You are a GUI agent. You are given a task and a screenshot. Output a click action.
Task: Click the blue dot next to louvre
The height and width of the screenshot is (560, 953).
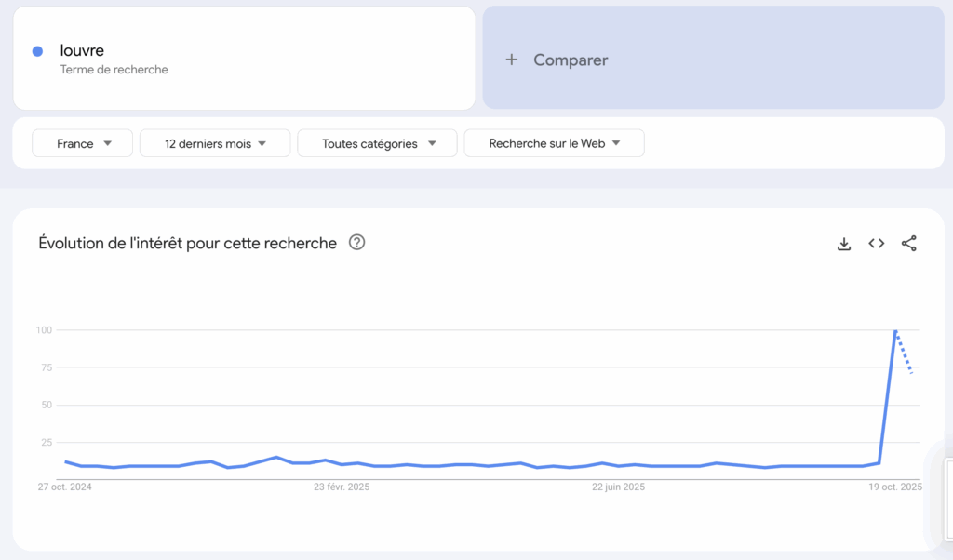[37, 51]
